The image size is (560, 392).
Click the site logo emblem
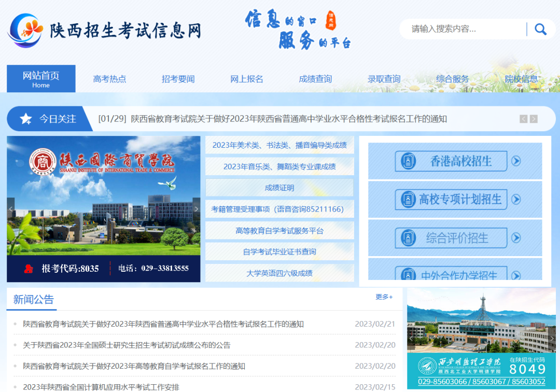pyautogui.click(x=26, y=30)
